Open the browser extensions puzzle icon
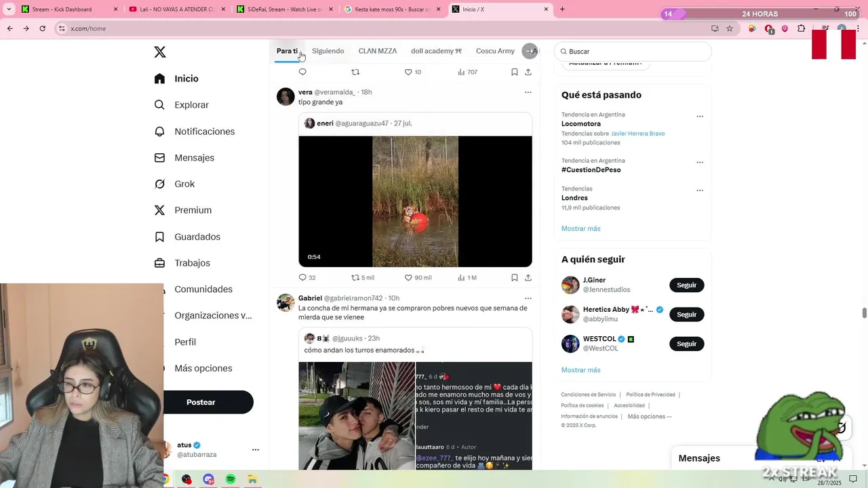868x488 pixels. (802, 28)
